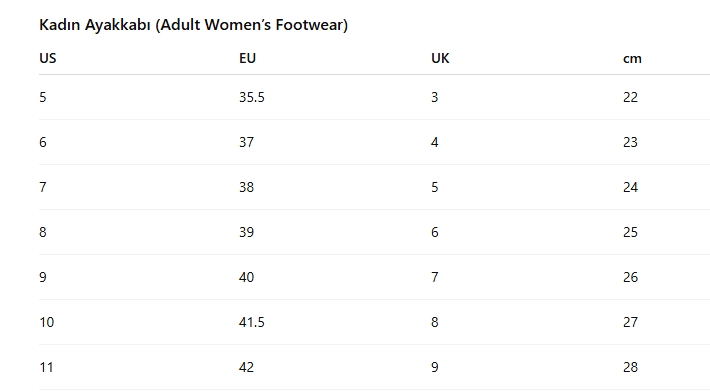Click EU size 39 cell
Screen dimensions: 710x392
tap(246, 232)
